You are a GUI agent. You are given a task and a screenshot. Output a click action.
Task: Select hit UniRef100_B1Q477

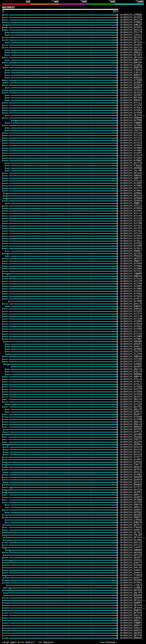(131, 414)
